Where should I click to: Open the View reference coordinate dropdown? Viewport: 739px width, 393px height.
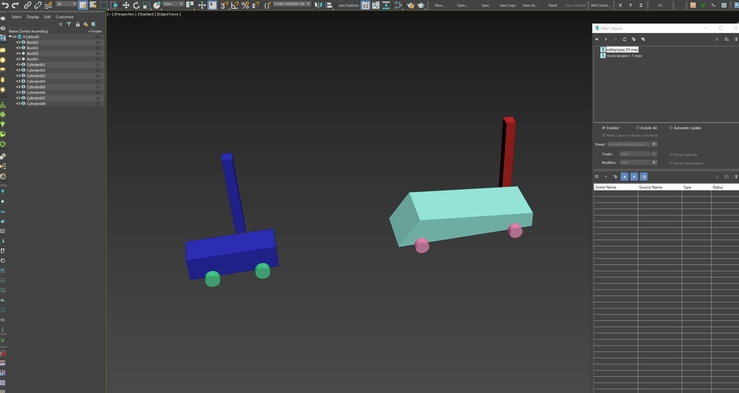[173, 4]
